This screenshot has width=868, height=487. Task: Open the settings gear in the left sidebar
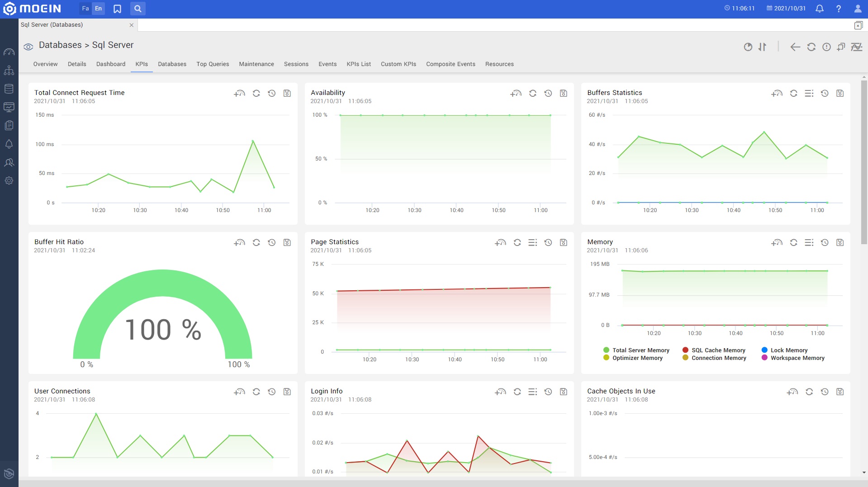click(9, 180)
